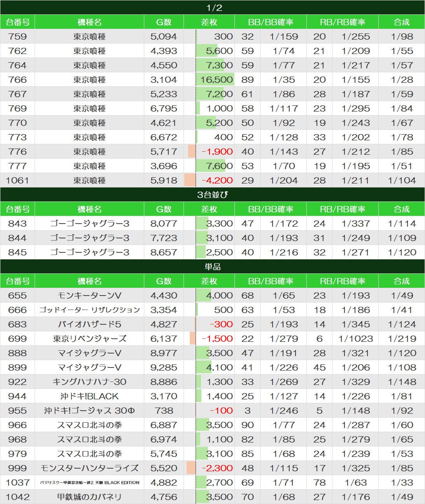Select the 単品 section header

tap(212, 266)
